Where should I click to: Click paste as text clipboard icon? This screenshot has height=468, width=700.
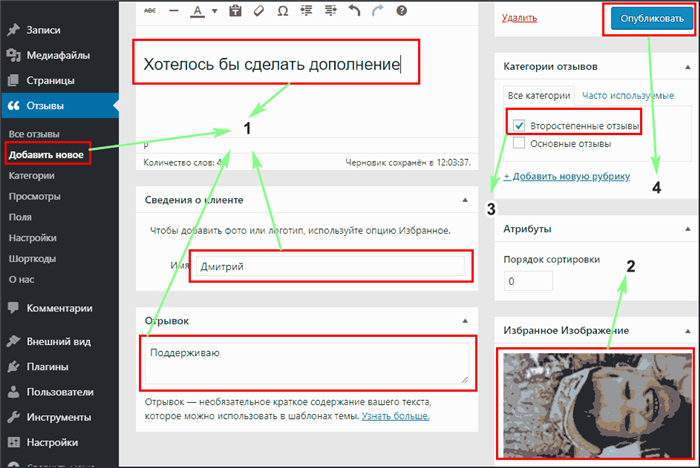[x=235, y=11]
